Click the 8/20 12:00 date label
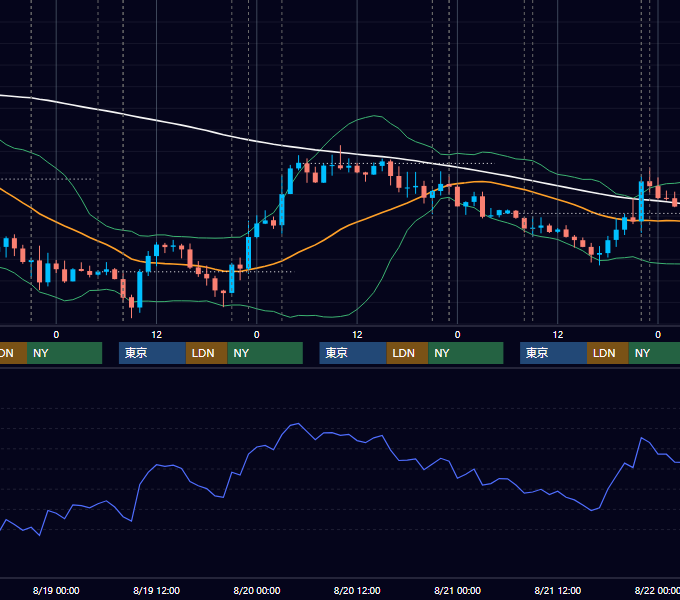The image size is (680, 600). coord(357,590)
